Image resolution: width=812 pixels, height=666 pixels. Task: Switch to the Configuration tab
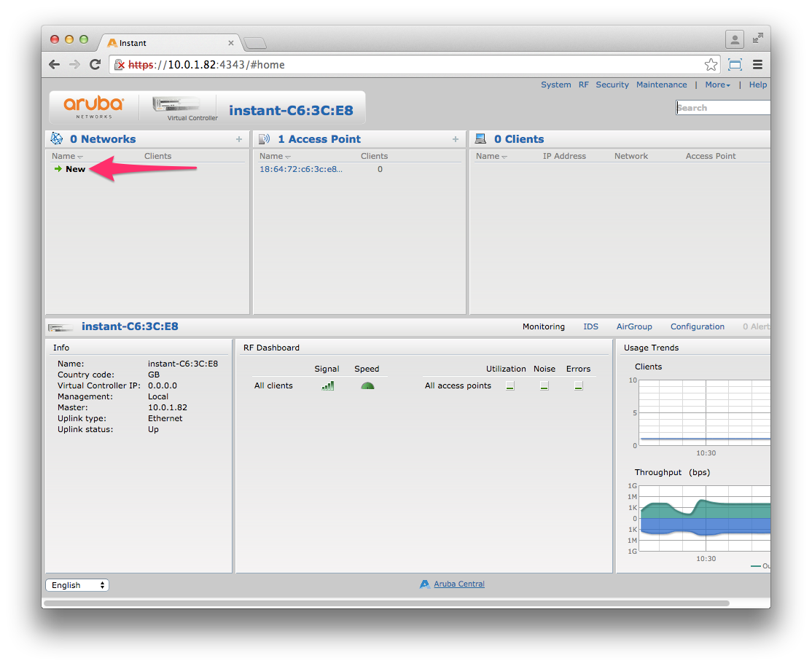(697, 326)
